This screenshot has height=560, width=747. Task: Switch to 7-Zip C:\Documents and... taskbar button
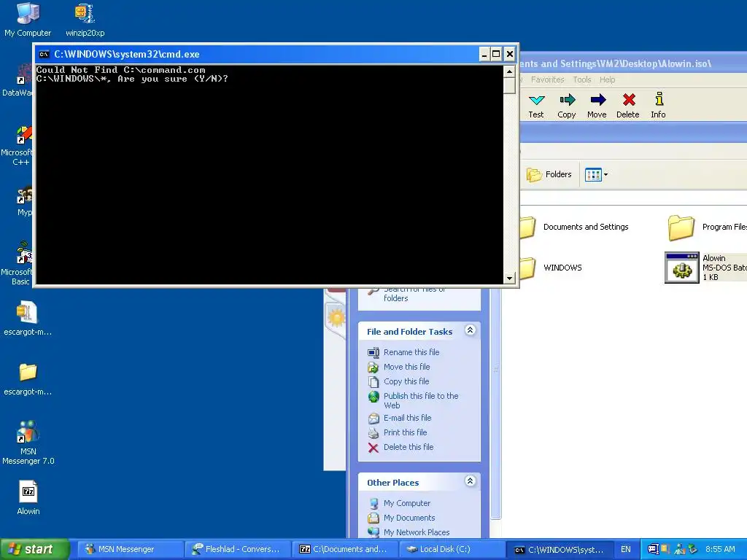345,549
